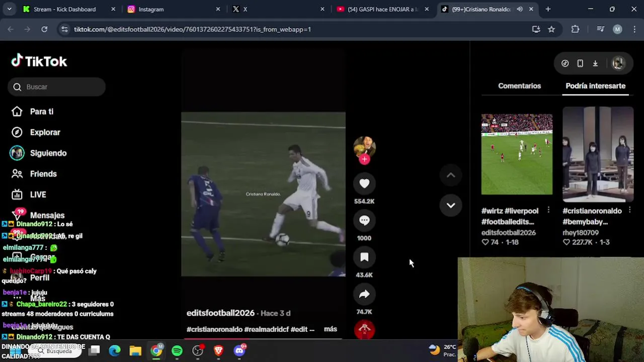Mute the Cristiano Ronaldo tab audio

[x=520, y=9]
